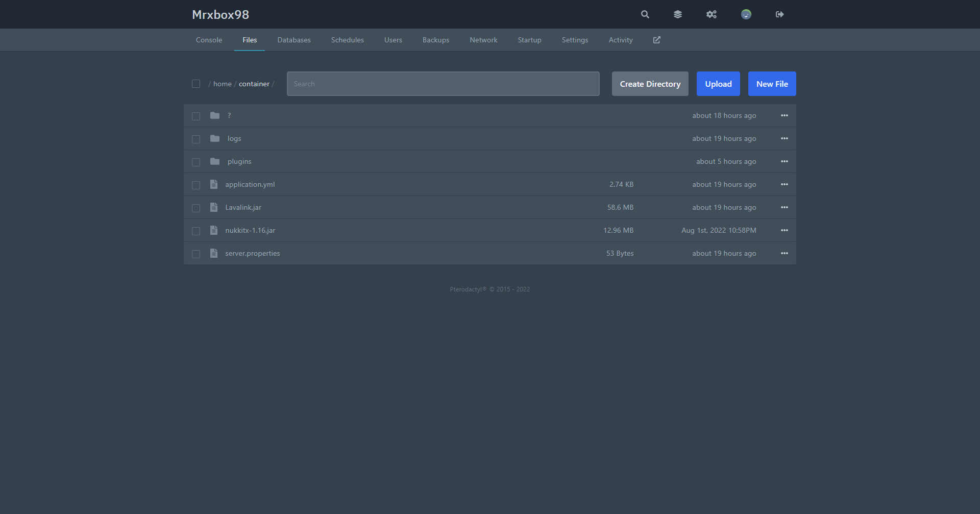Click the user avatar in the header
Image resolution: width=980 pixels, height=514 pixels.
746,14
